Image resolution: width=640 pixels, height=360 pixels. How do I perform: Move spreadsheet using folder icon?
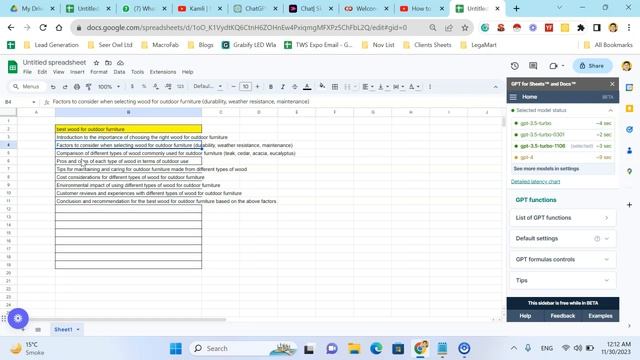point(108,62)
